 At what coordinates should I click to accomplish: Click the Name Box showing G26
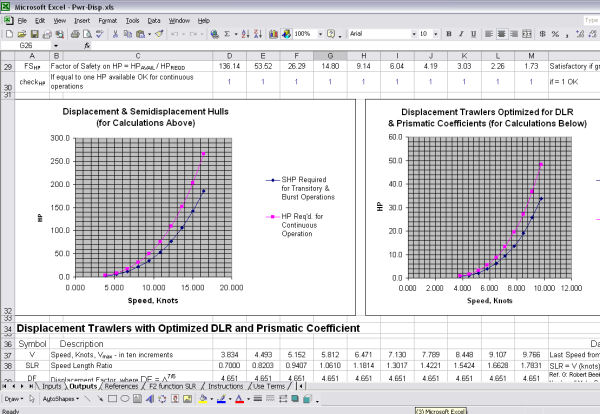pos(30,45)
